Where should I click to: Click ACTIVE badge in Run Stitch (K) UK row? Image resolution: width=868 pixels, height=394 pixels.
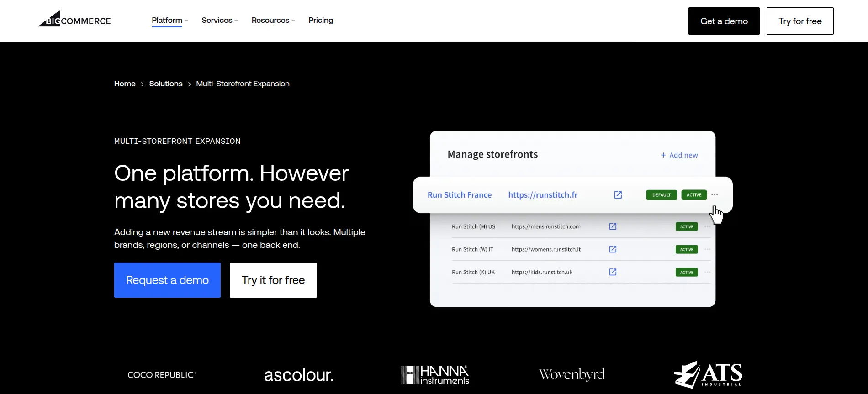click(x=687, y=272)
